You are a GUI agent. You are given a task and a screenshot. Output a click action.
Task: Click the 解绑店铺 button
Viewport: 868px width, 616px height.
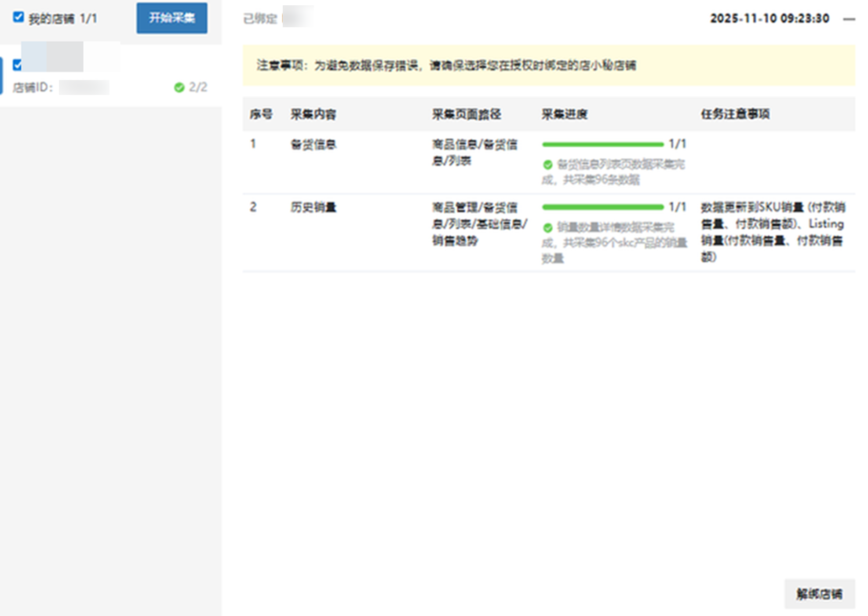pos(819,594)
